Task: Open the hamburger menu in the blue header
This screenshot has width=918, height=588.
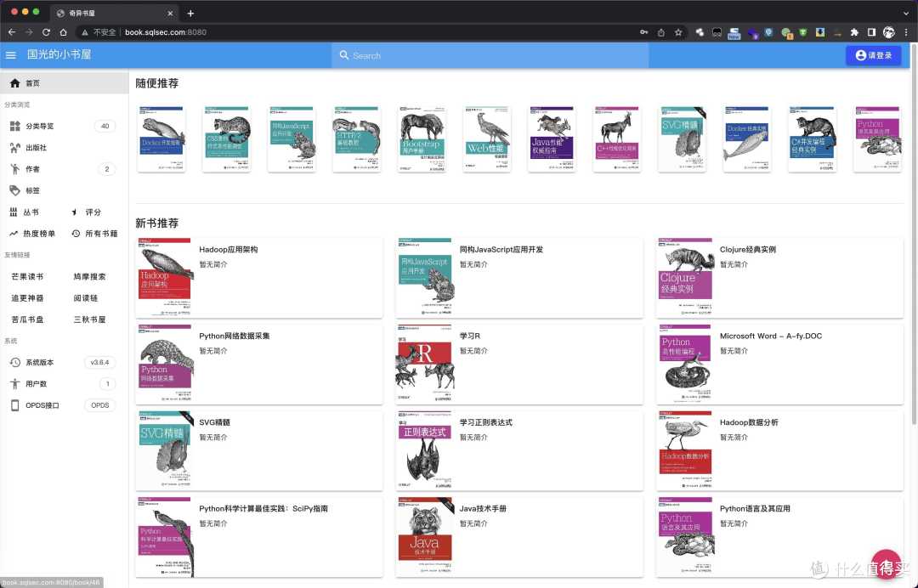Action: point(10,55)
